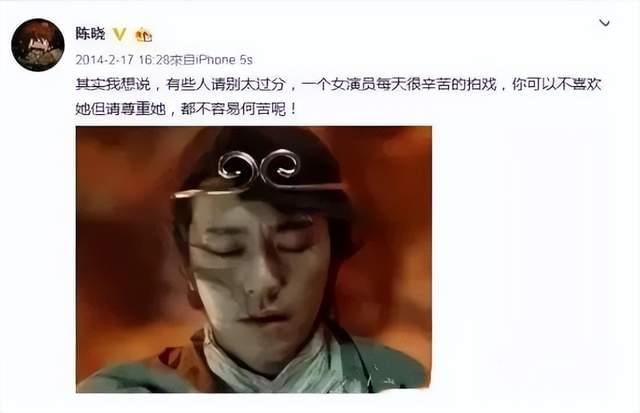Image resolution: width=640 pixels, height=413 pixels.
Task: Click blank area right of the photo
Action: click(531, 260)
